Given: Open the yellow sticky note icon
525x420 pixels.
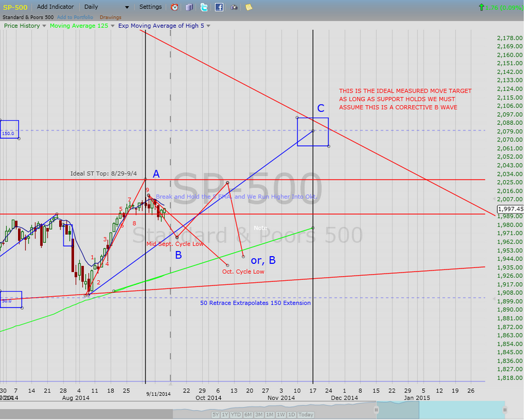Looking at the screenshot, I should (248, 7).
